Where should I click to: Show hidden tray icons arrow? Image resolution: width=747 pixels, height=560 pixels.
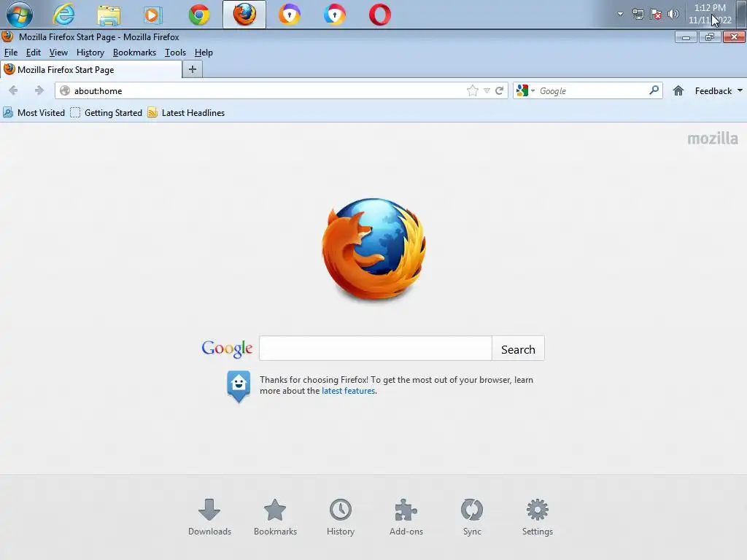[x=620, y=14]
